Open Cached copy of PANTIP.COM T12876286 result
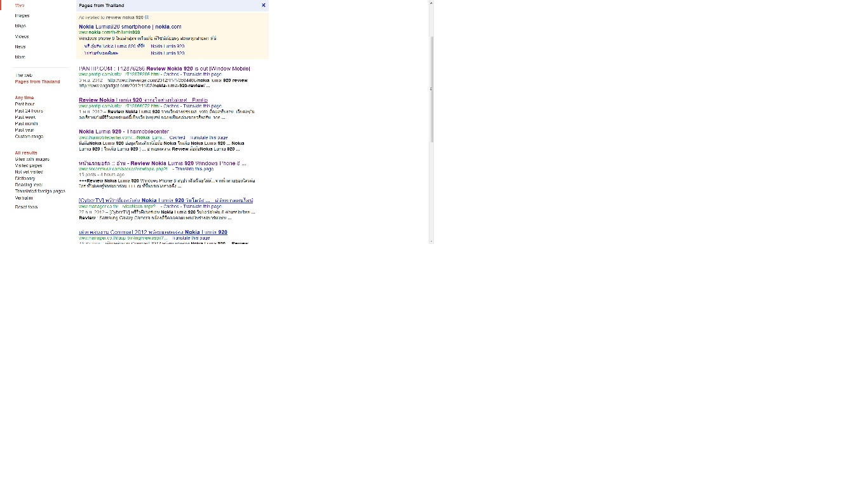The image size is (868, 488). click(x=172, y=74)
